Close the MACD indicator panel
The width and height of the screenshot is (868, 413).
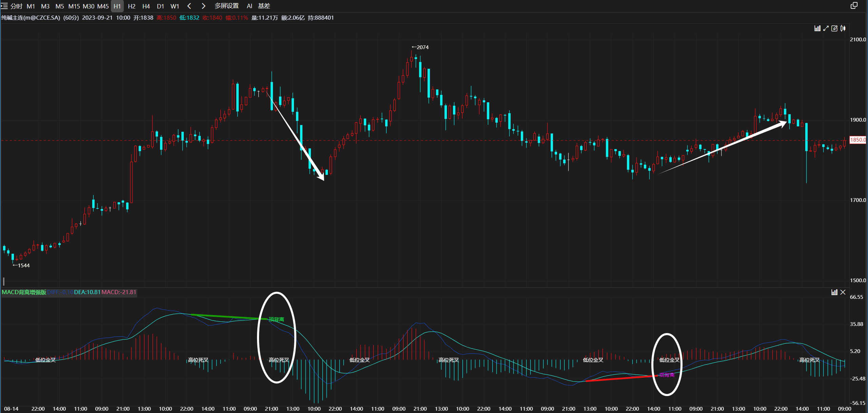843,292
